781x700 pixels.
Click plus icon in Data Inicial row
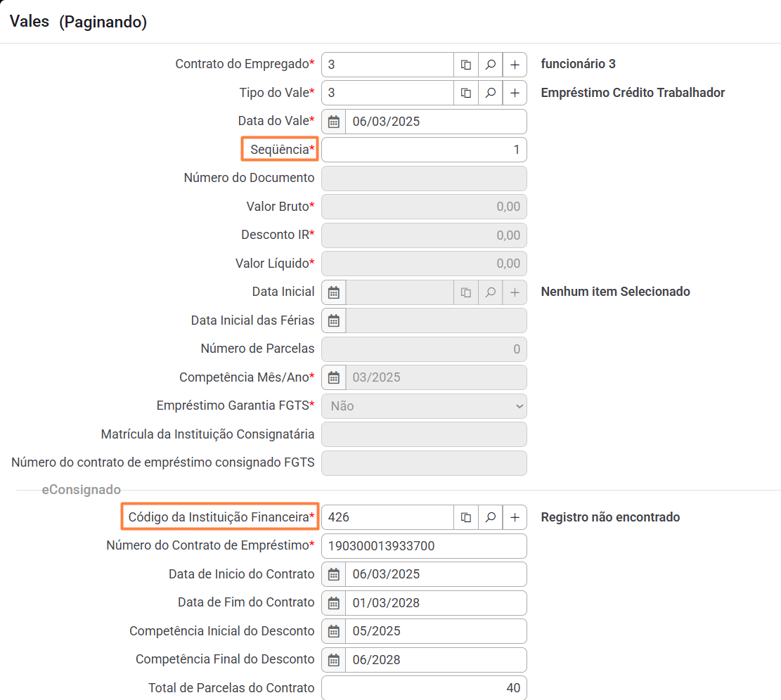point(515,292)
